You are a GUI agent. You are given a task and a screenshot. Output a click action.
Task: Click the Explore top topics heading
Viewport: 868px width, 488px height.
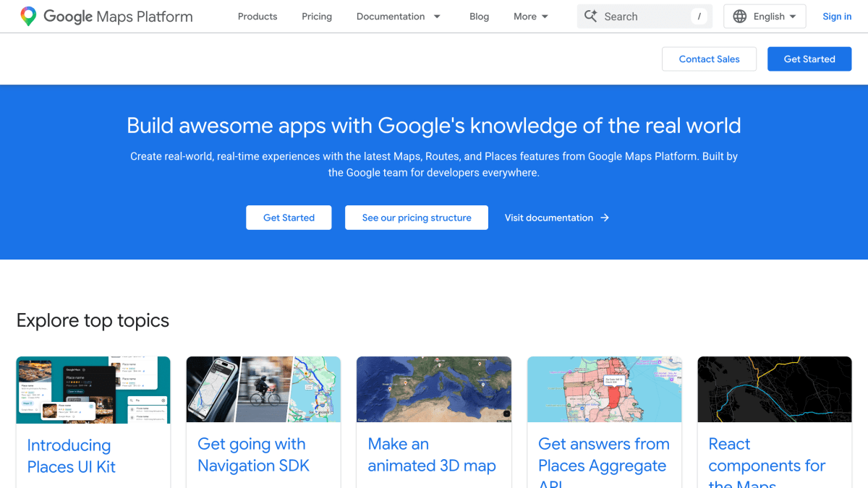coord(93,320)
